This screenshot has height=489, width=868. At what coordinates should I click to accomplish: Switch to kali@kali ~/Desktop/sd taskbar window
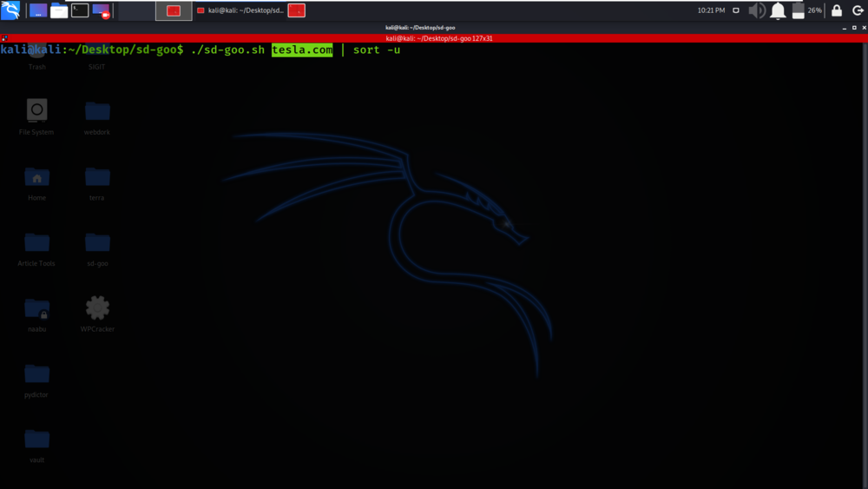tap(240, 10)
